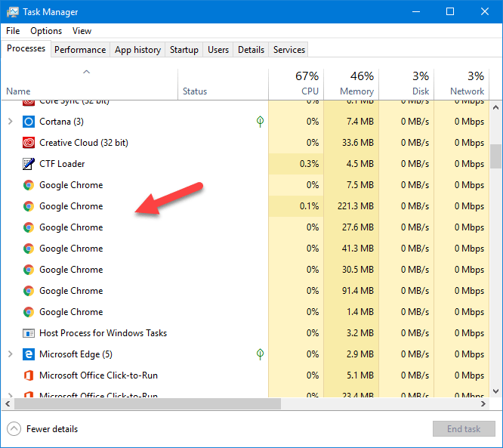This screenshot has height=448, width=503.
Task: Open the View menu
Action: pos(82,31)
